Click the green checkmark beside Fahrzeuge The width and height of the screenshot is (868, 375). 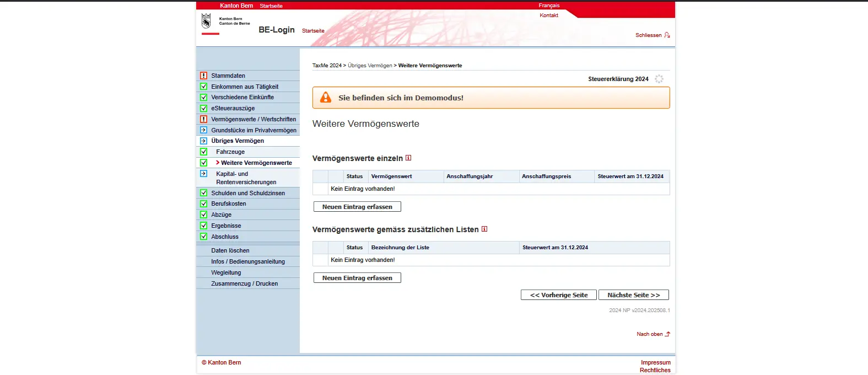tap(203, 152)
